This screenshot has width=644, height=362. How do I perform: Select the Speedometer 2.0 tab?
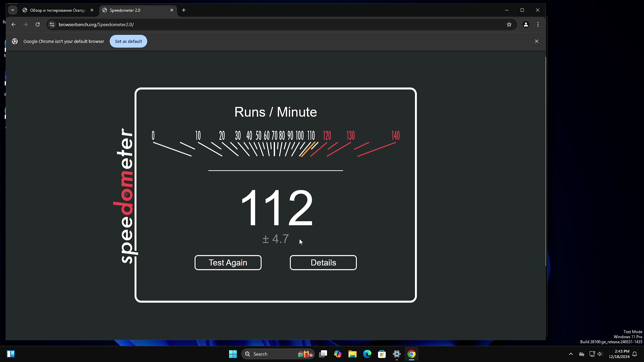134,10
